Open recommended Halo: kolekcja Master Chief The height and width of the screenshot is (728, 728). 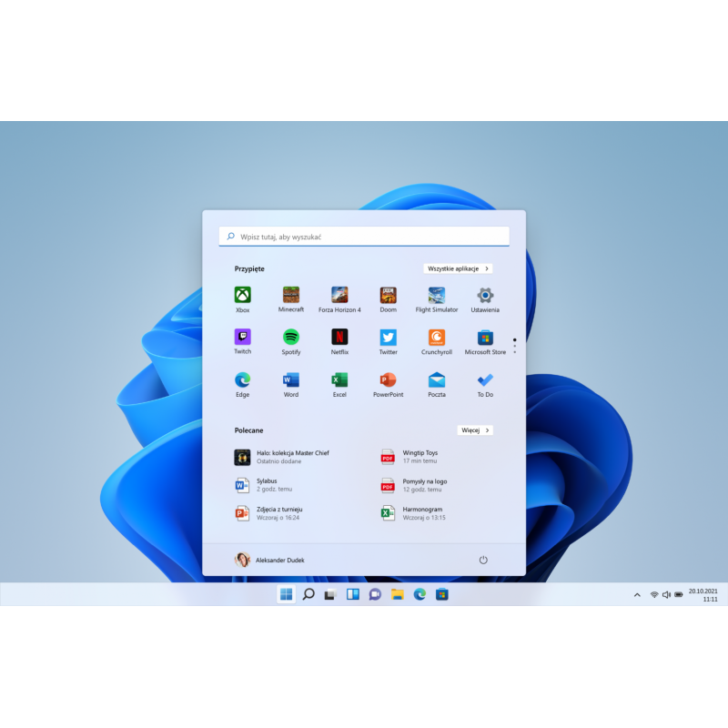coord(282,457)
